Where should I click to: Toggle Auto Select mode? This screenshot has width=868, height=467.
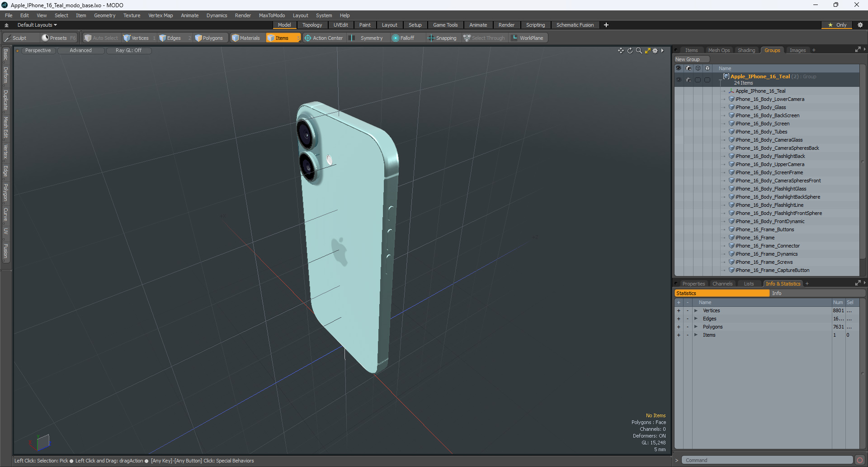pos(101,38)
